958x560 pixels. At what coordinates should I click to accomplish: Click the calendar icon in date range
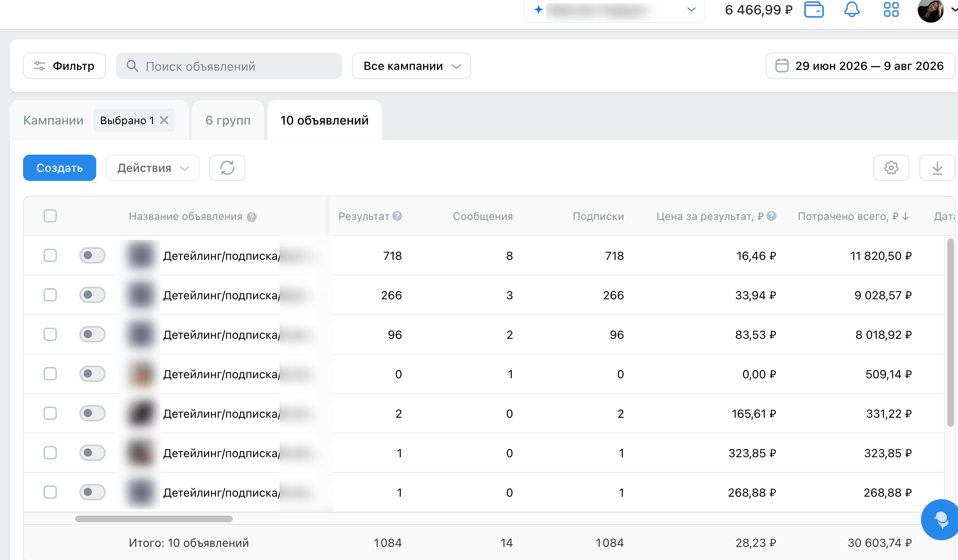782,66
